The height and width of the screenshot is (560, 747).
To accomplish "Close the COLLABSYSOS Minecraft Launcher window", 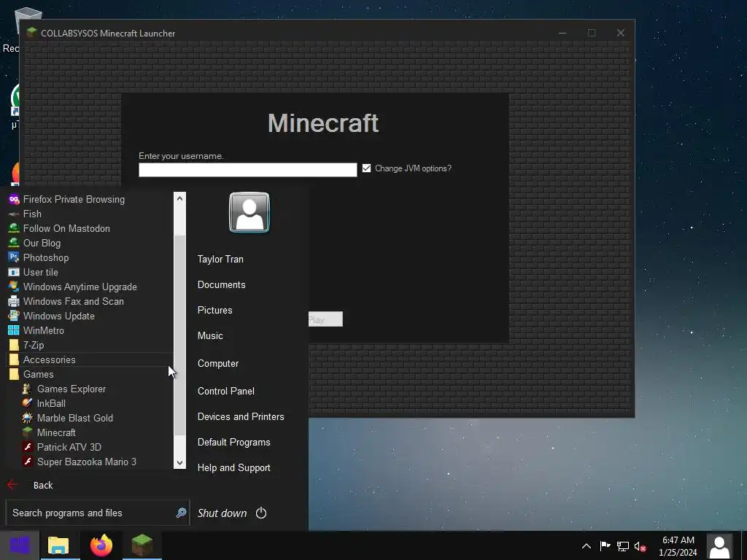I will 620,33.
